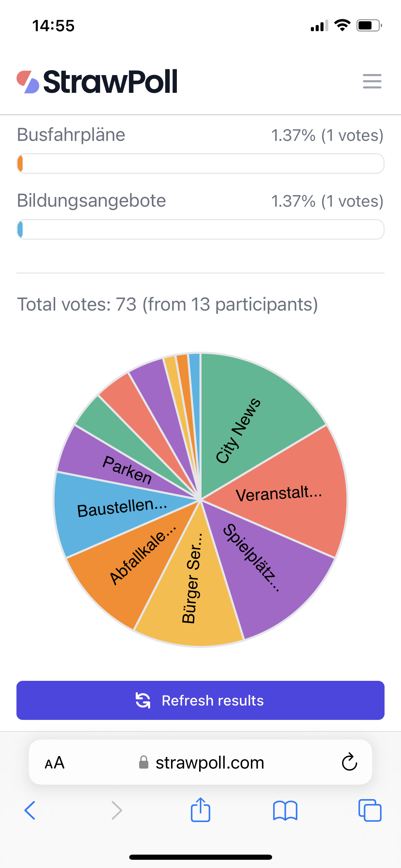Tap the Busfahrpläne orange progress bar
The image size is (401, 868).
[200, 164]
